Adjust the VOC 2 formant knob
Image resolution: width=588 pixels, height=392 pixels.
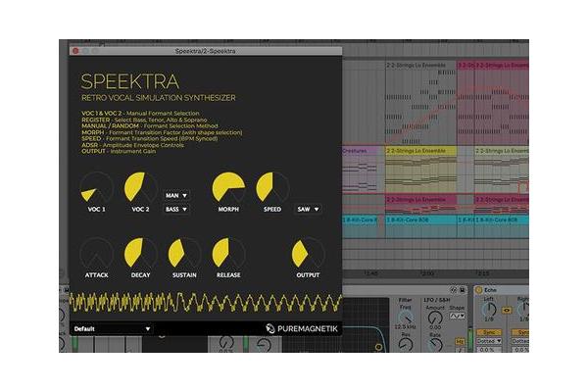(140, 188)
